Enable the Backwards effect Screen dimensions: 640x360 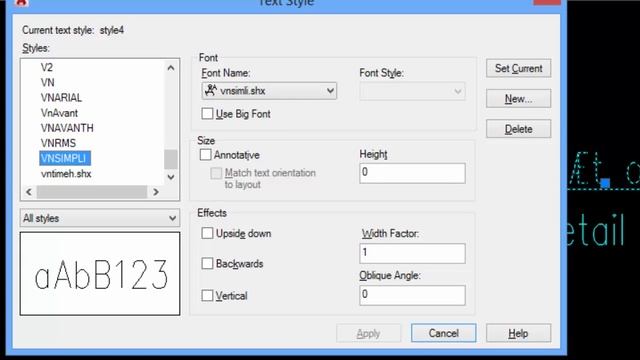point(207,264)
